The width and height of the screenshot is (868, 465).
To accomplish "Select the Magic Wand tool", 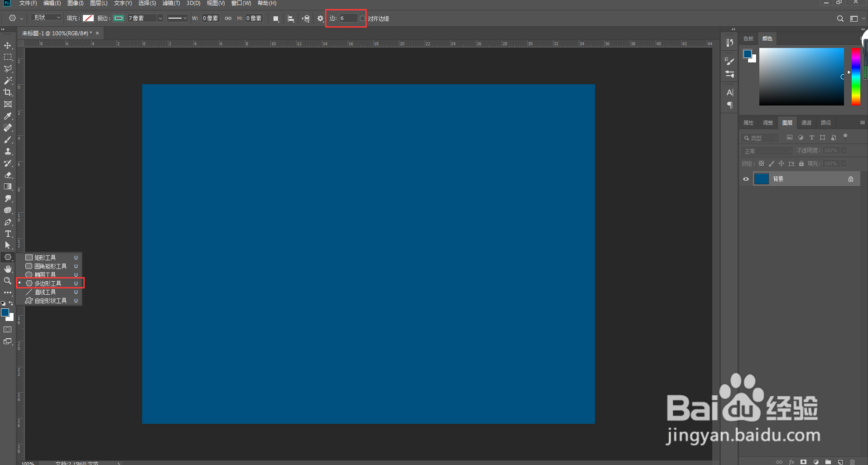I will pos(8,81).
